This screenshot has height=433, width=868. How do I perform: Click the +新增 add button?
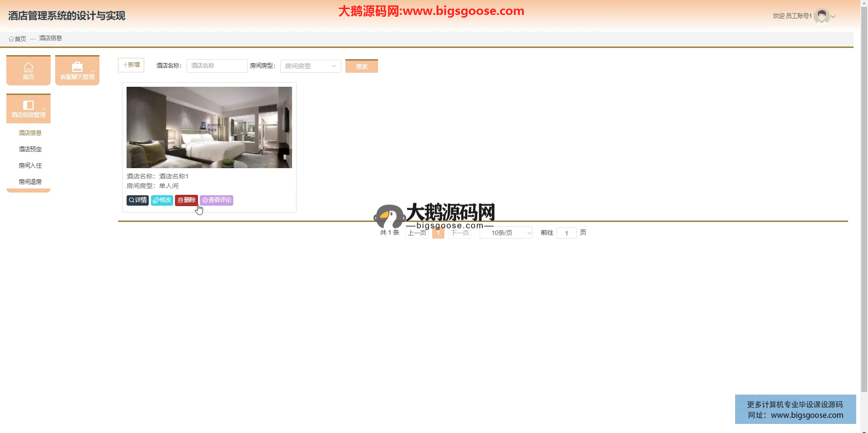[131, 65]
